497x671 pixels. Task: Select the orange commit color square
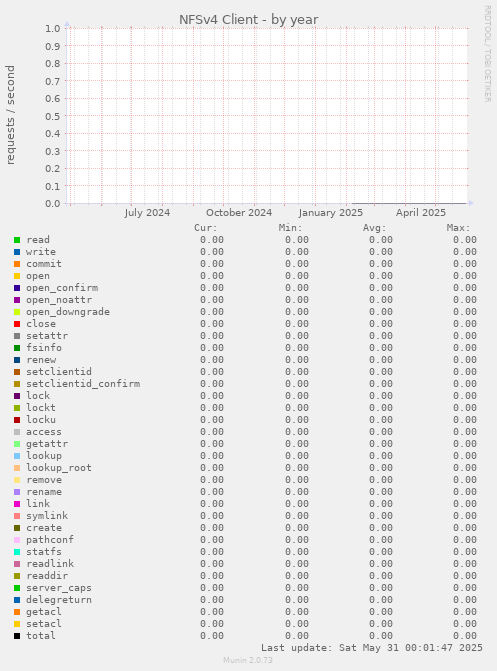pyautogui.click(x=17, y=264)
